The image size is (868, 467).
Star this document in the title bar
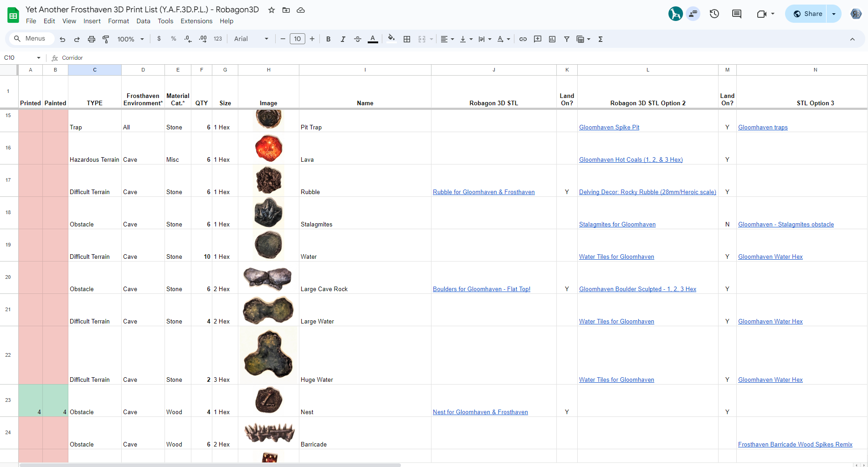tap(272, 10)
